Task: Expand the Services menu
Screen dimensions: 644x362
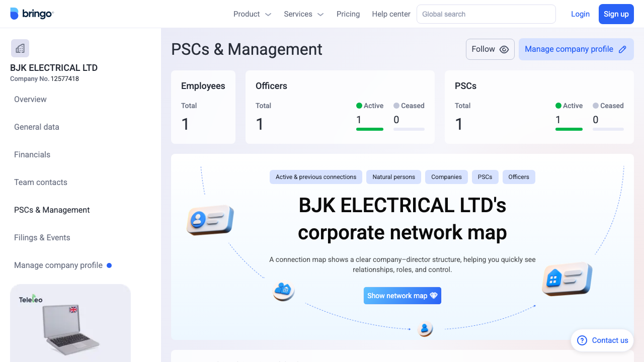Action: click(x=303, y=14)
